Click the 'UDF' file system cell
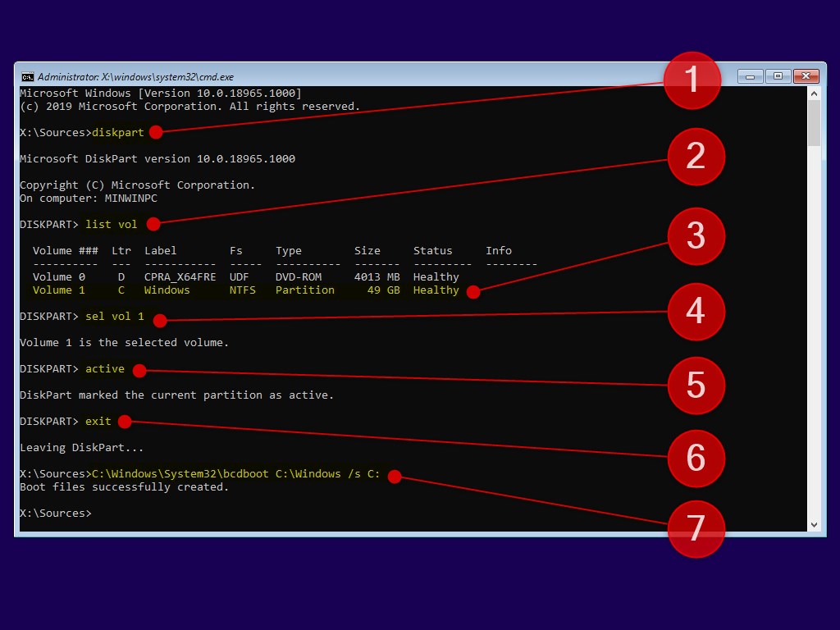This screenshot has width=840, height=630. (x=240, y=277)
